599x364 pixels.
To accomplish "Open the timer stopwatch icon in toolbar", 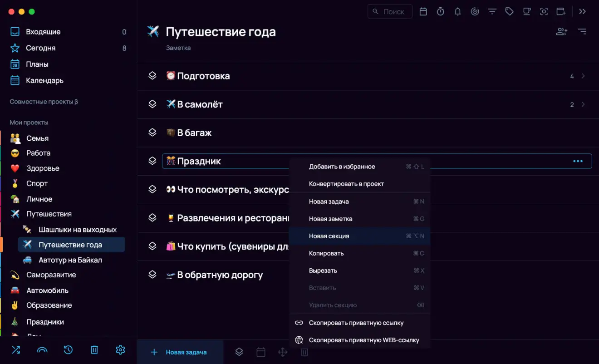I will [440, 12].
